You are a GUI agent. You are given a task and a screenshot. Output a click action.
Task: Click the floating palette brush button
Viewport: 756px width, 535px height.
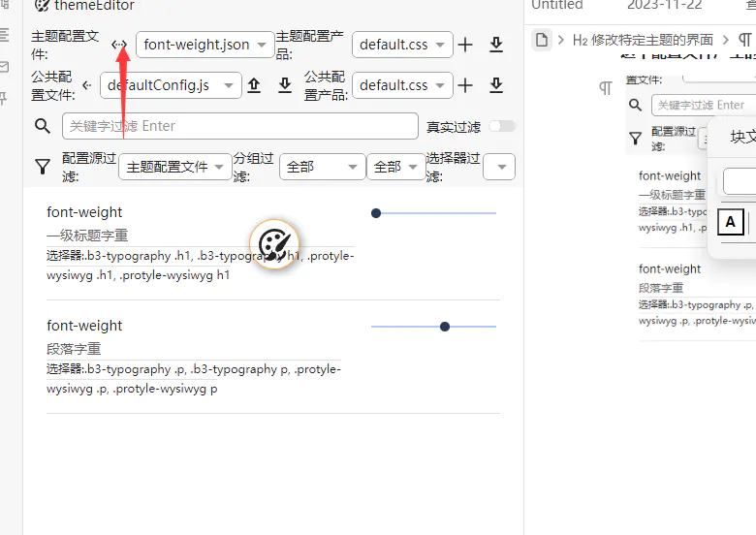[x=274, y=244]
